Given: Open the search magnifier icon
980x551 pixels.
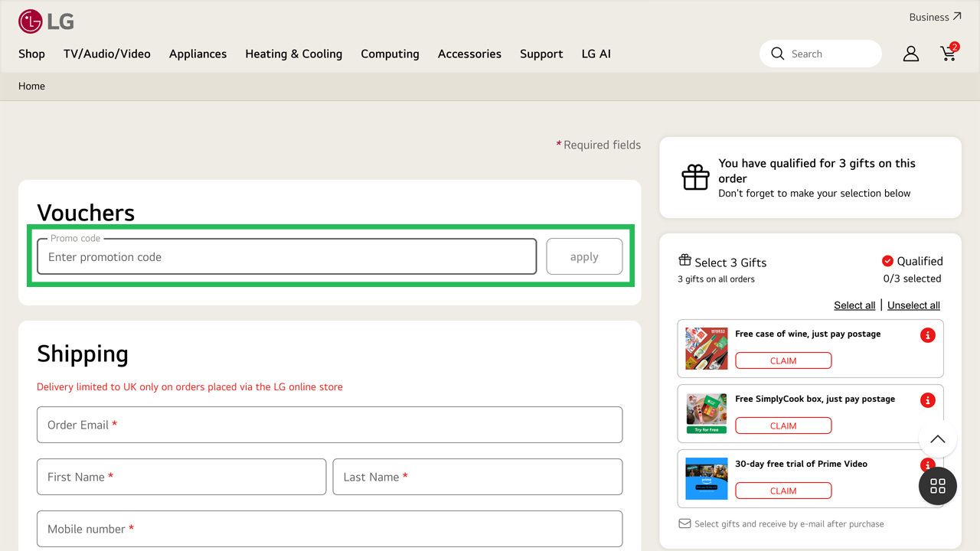Looking at the screenshot, I should 777,54.
